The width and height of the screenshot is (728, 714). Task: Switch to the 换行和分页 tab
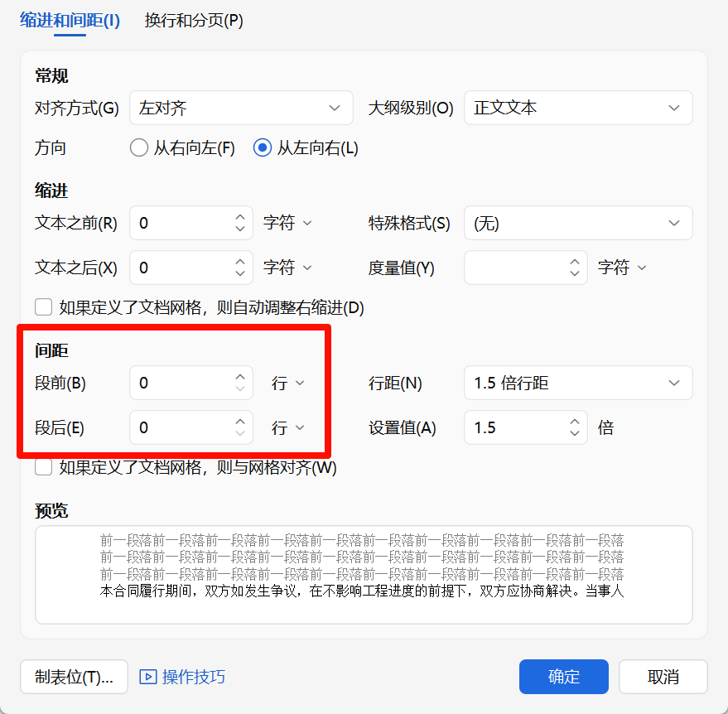[192, 20]
